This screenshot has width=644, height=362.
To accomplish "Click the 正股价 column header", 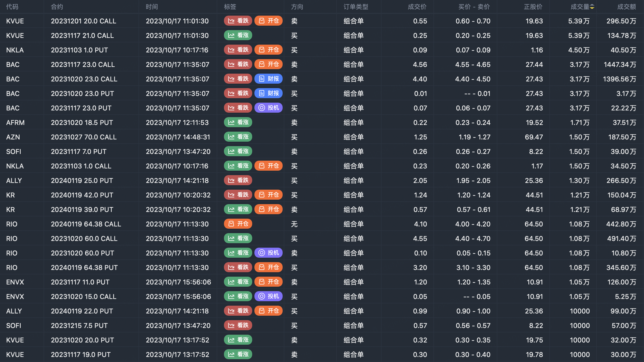I will pyautogui.click(x=533, y=7).
